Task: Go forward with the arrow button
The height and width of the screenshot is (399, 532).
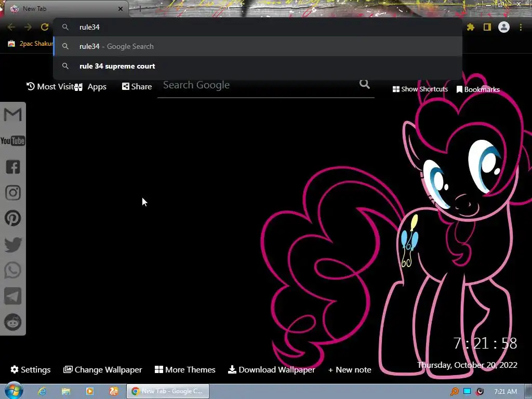Action: coord(28,27)
